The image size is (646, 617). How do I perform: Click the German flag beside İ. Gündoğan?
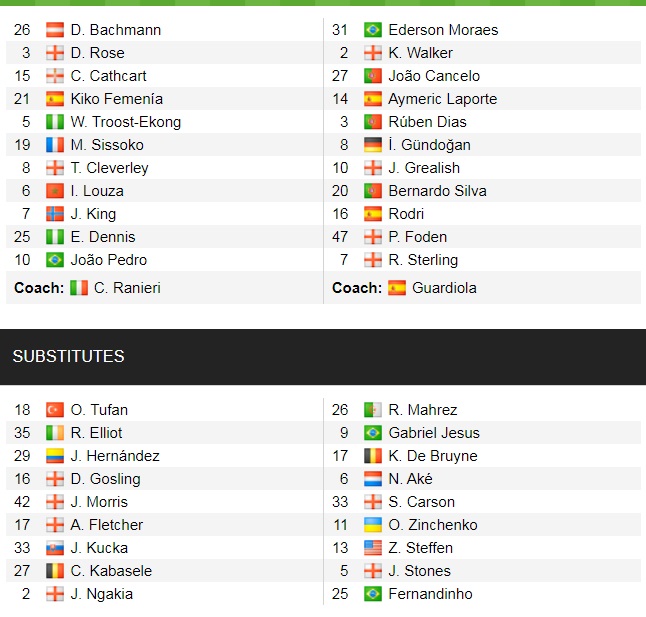[373, 145]
